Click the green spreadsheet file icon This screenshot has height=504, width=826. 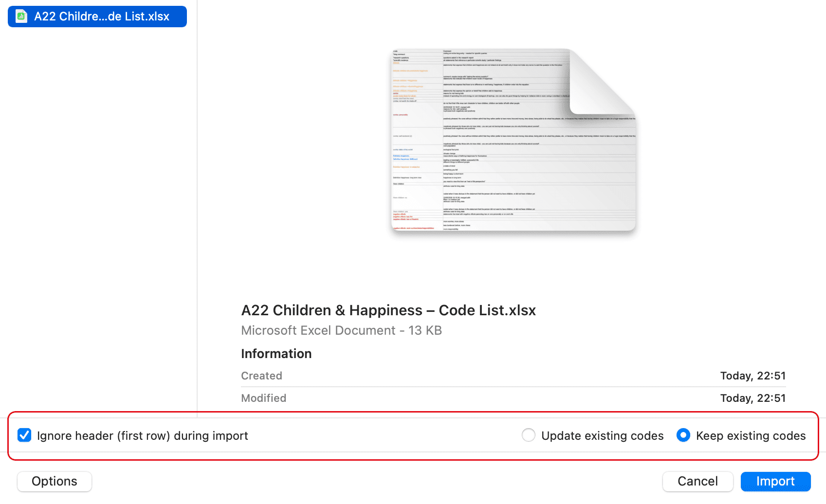coord(21,17)
